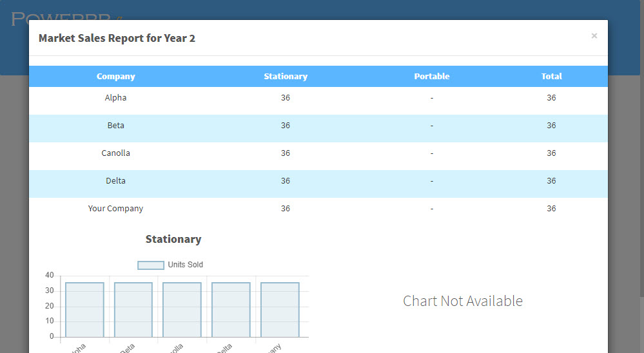Select the Delta company name cell
The image size is (644, 353).
pos(116,180)
